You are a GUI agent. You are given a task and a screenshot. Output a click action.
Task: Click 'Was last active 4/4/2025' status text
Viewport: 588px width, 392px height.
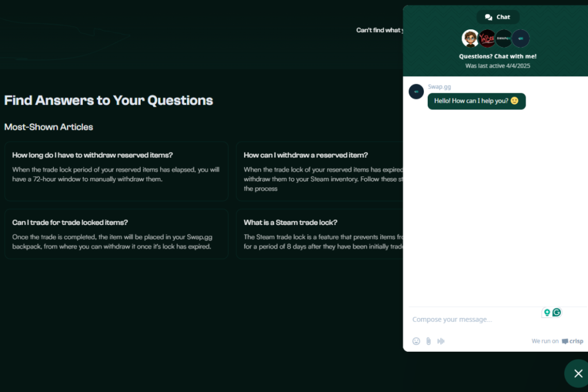coord(498,65)
